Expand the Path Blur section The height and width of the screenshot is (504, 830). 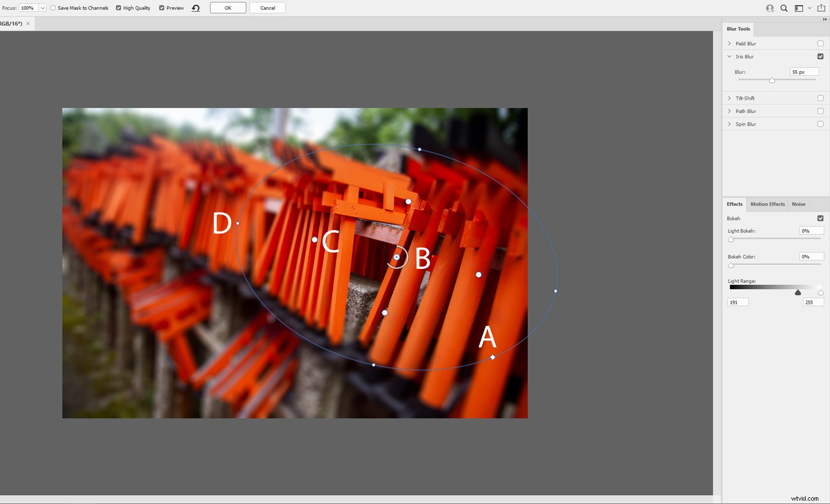[x=729, y=111]
